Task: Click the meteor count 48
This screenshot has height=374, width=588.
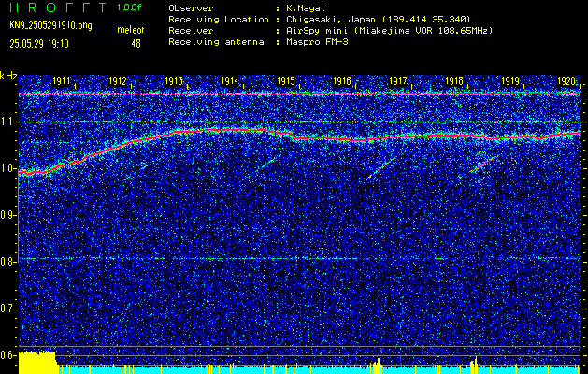Action: pos(136,44)
